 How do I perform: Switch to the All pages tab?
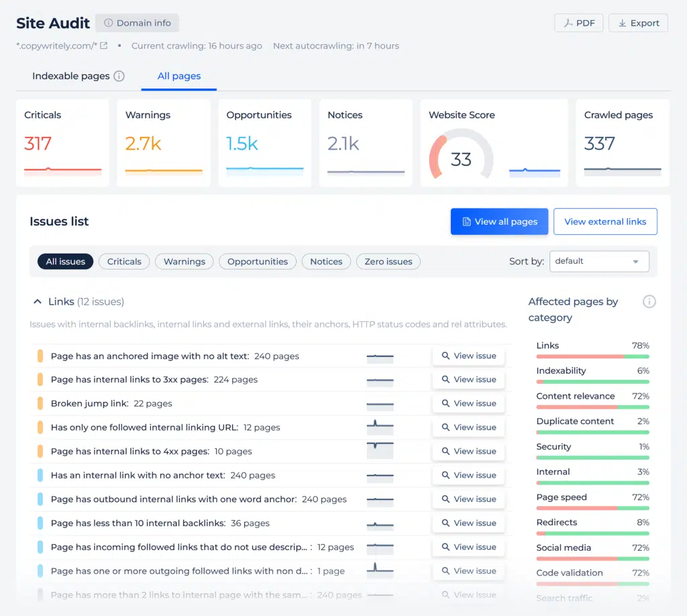point(179,76)
